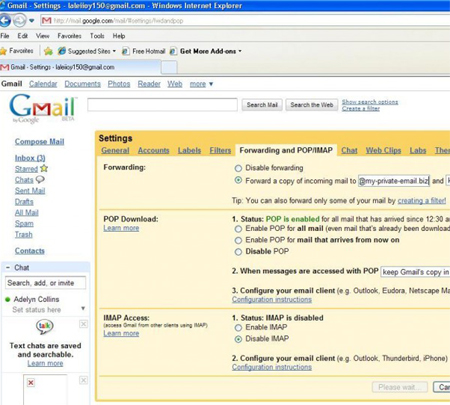Screen dimensions: 450x405
Task: Open the Help menu
Action: [119, 36]
